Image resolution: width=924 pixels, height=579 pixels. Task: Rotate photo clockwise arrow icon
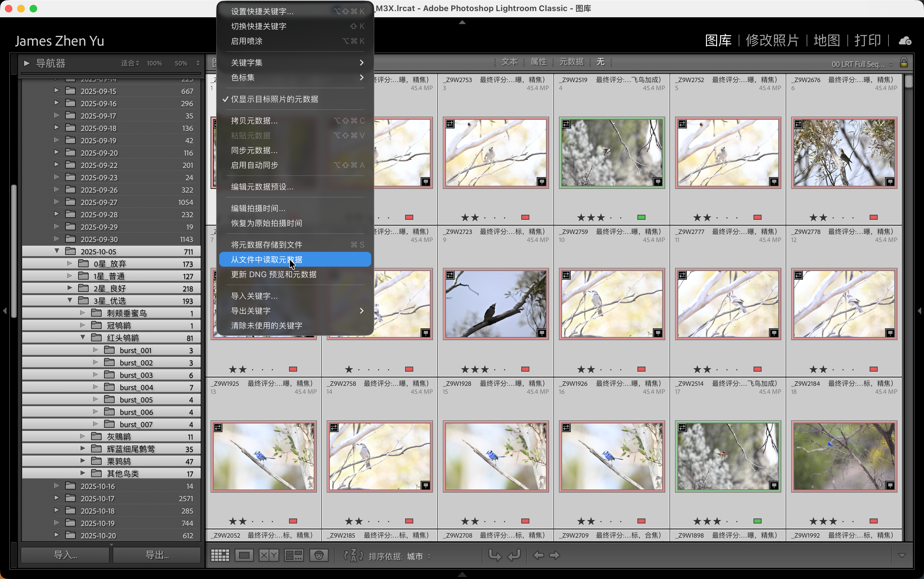coord(514,555)
